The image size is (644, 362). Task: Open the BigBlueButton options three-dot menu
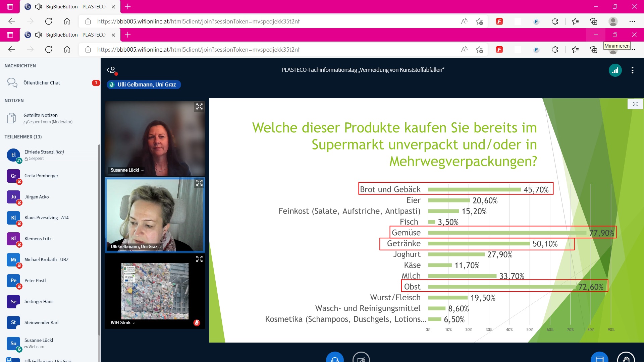632,70
